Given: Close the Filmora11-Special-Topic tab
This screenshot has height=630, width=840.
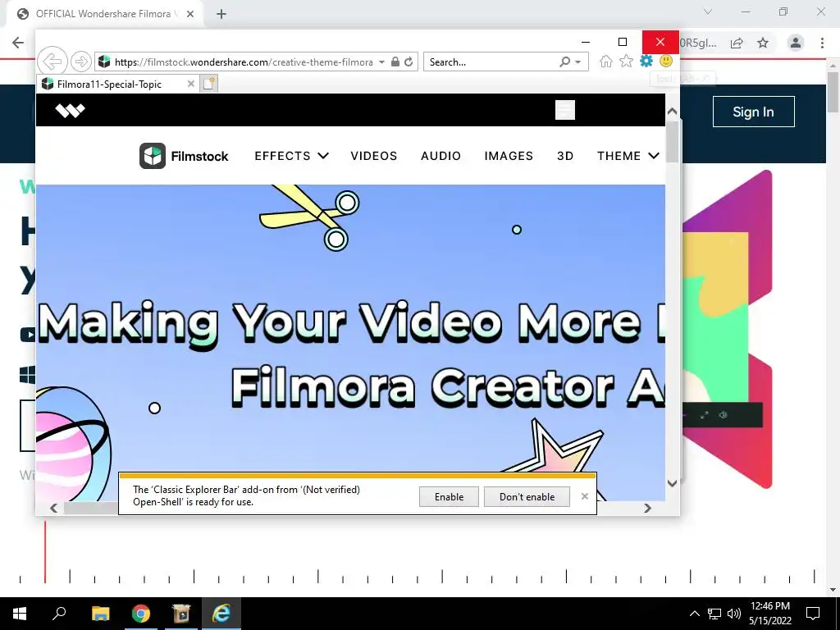Looking at the screenshot, I should point(190,84).
